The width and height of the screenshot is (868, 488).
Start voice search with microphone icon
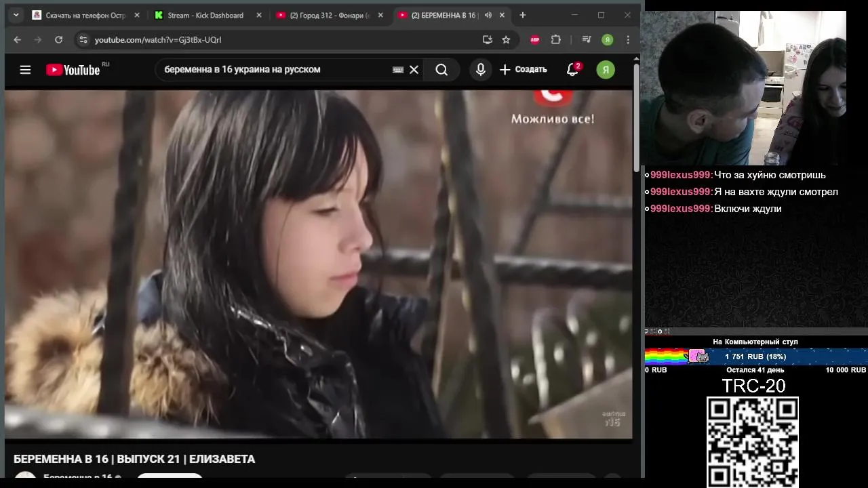[481, 69]
